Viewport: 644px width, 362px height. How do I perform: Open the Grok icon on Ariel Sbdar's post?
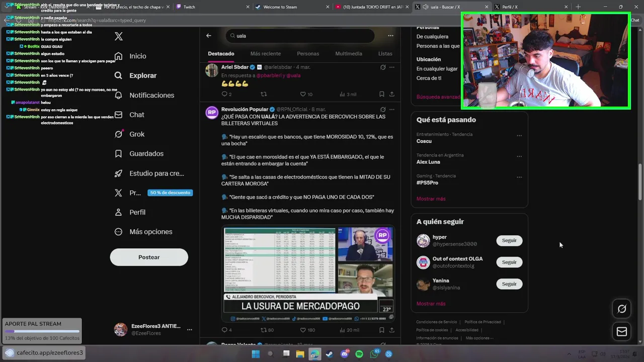point(383,67)
